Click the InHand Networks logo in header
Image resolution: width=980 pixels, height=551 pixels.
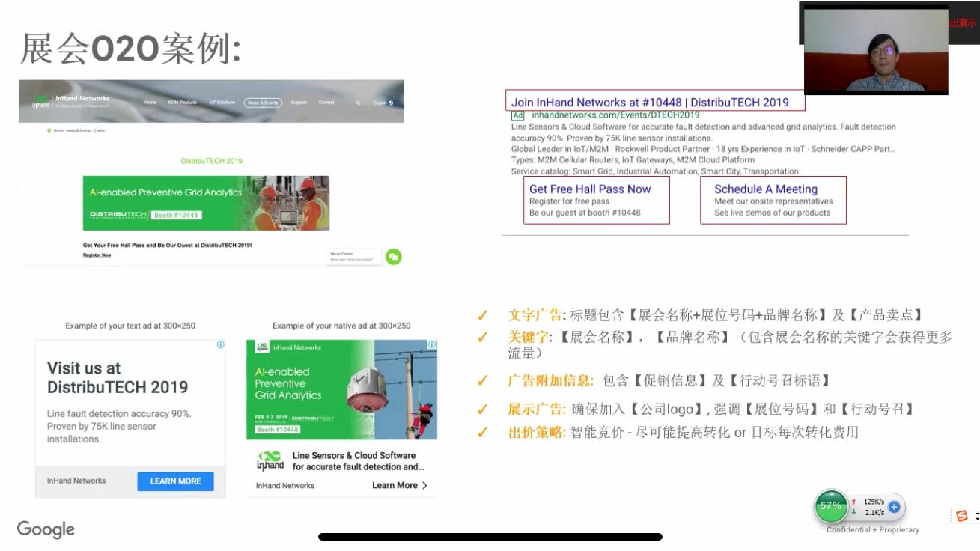(71, 102)
